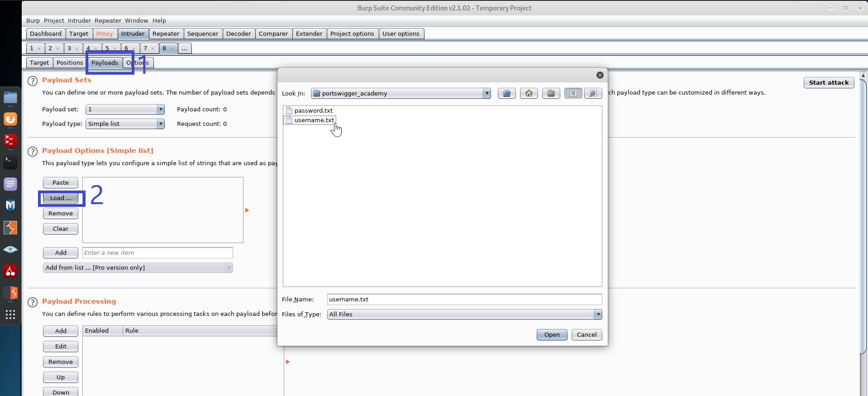The height and width of the screenshot is (396, 868).
Task: Switch to the Dashboard tab
Action: pyautogui.click(x=46, y=34)
